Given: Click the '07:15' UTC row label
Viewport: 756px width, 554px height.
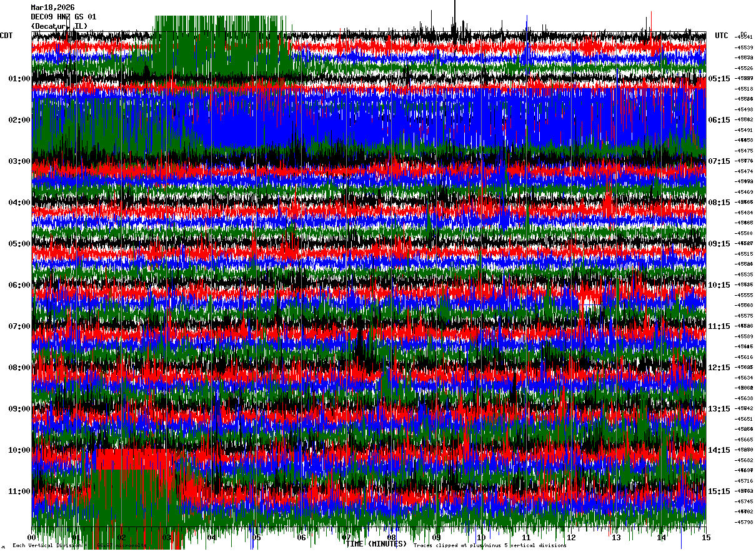Looking at the screenshot, I should [x=719, y=161].
